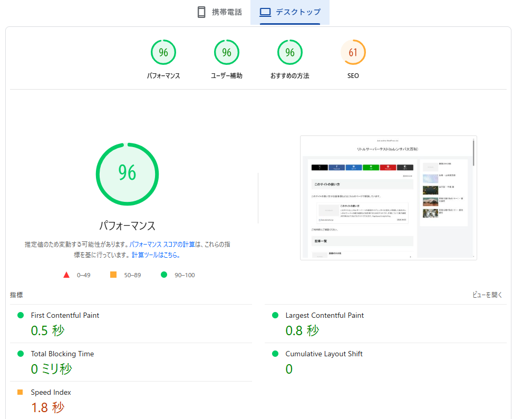Click the ユーザー補助 category label
This screenshot has width=532, height=419.
click(x=227, y=76)
